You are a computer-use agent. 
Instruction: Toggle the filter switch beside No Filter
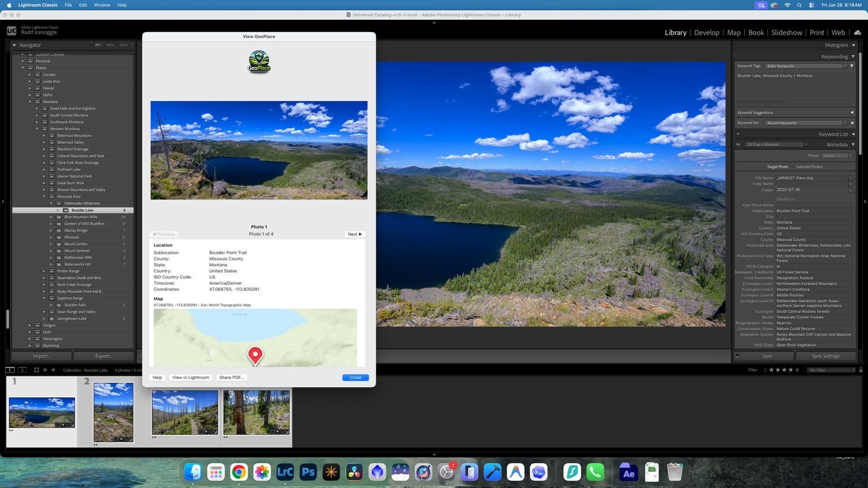pyautogui.click(x=861, y=370)
